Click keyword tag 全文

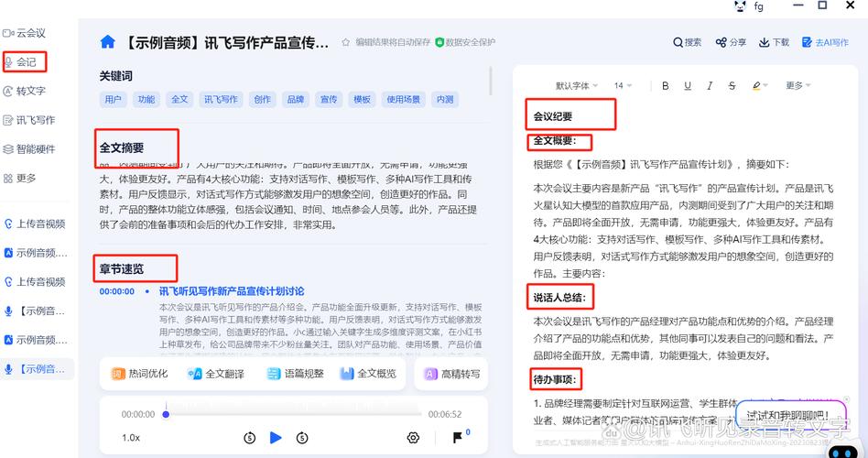[179, 100]
